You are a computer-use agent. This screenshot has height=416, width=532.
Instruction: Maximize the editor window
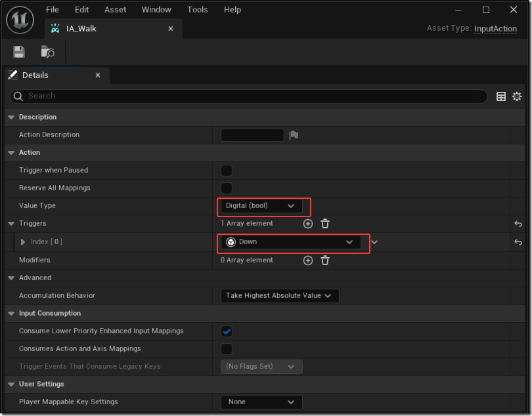[486, 10]
